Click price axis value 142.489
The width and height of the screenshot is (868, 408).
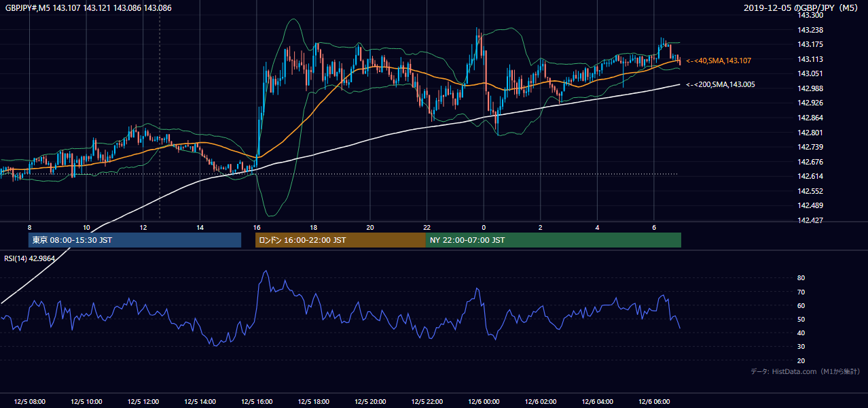click(810, 206)
